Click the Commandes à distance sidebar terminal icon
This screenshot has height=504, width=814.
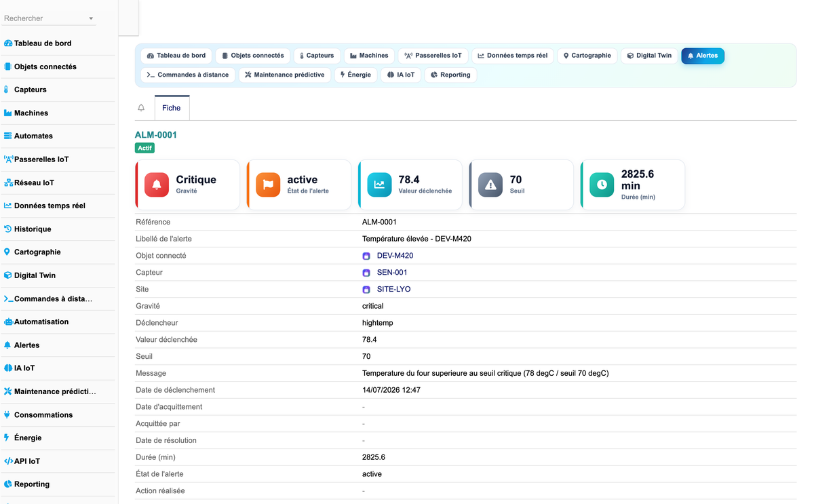(x=8, y=298)
